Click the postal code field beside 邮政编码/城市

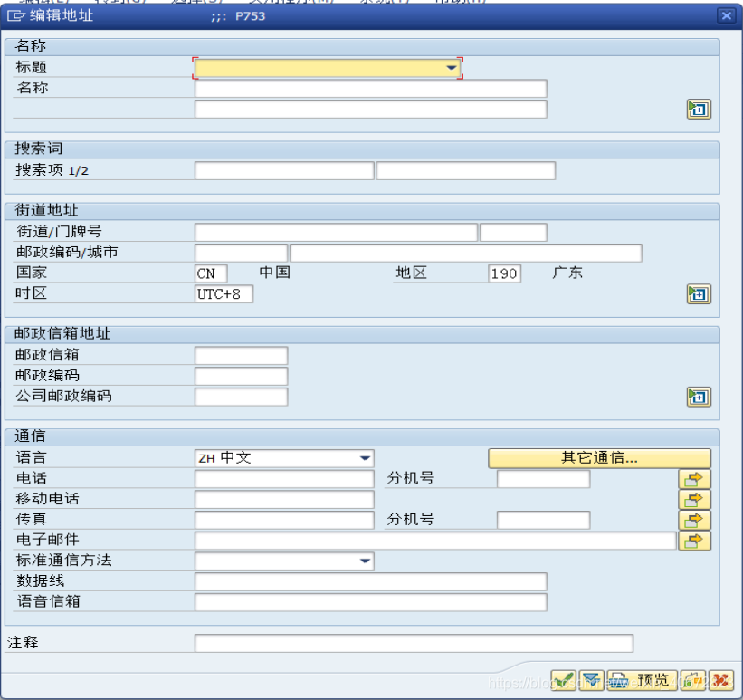[242, 253]
